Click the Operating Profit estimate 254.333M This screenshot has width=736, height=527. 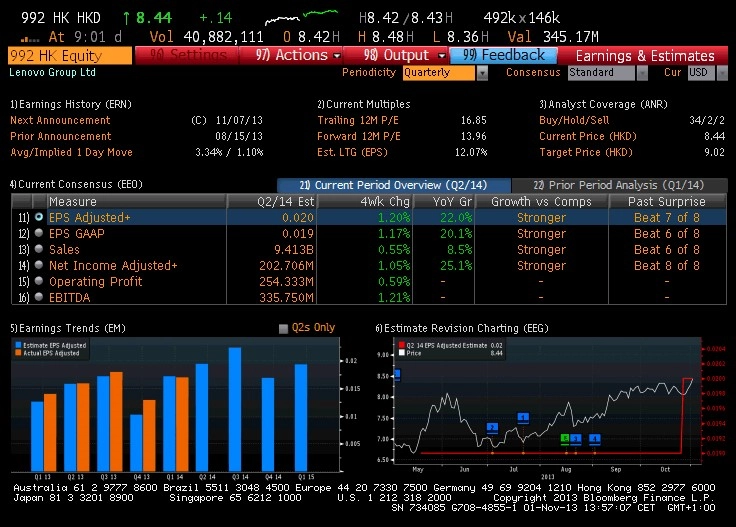(286, 281)
